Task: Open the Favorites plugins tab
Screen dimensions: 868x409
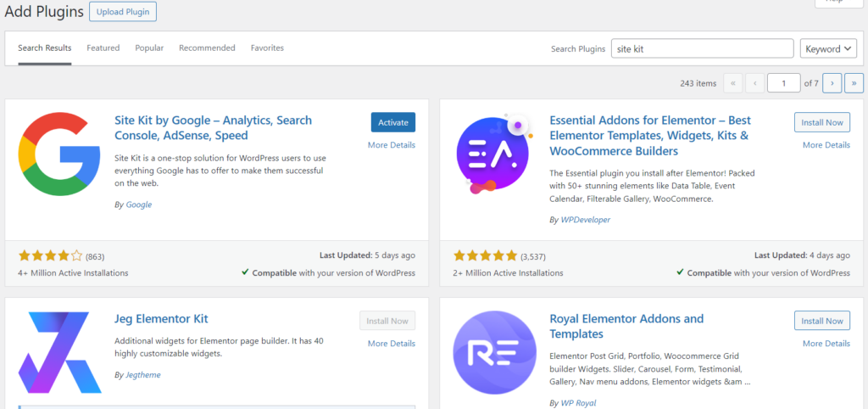Action: tap(267, 48)
